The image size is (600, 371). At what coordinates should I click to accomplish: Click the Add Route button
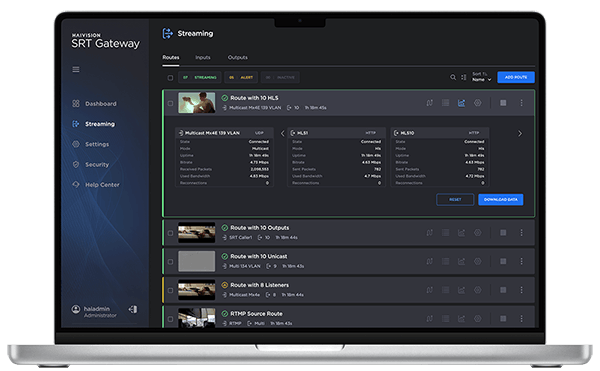coord(516,77)
